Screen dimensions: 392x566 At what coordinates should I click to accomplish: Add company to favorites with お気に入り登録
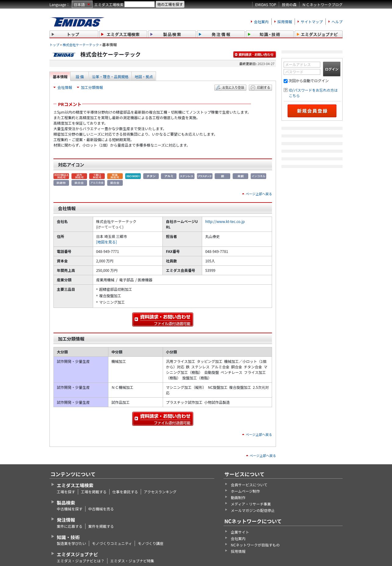(230, 88)
